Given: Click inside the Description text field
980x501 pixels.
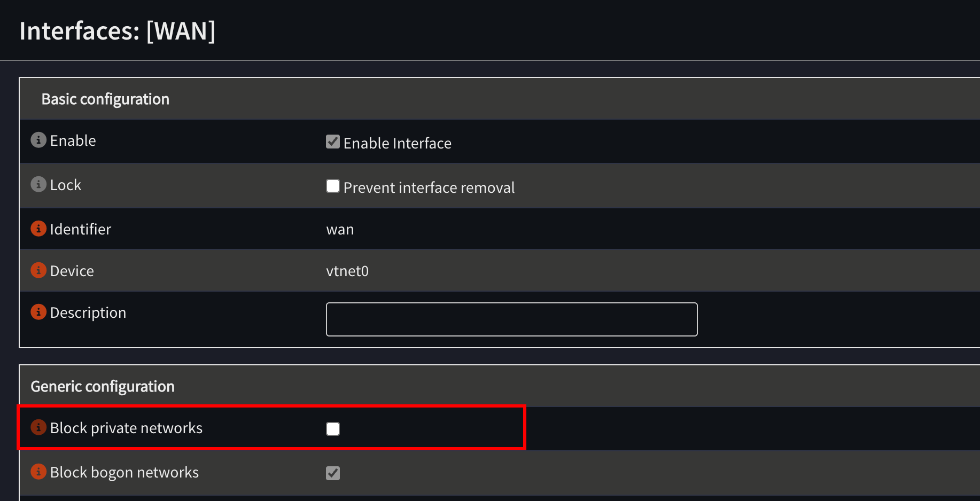Looking at the screenshot, I should (511, 319).
